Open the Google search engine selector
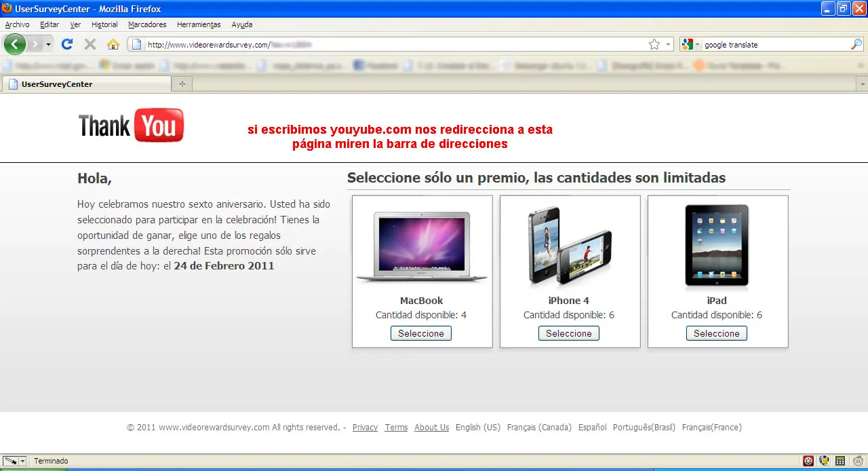 click(691, 45)
